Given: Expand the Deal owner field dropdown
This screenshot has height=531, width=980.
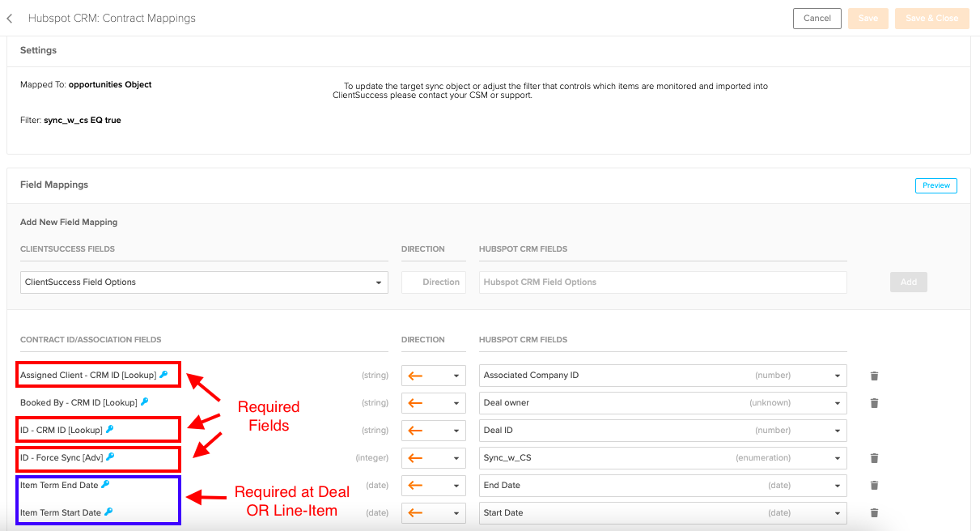Looking at the screenshot, I should click(663, 403).
